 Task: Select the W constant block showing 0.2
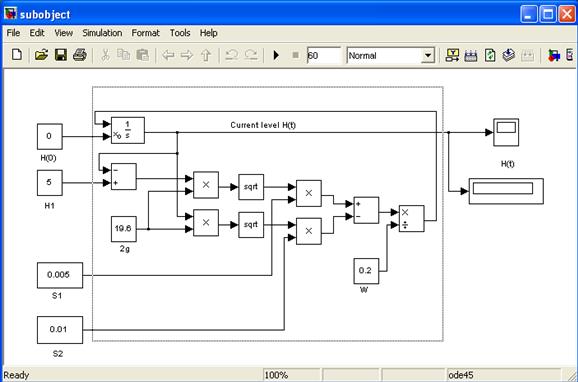pos(366,271)
